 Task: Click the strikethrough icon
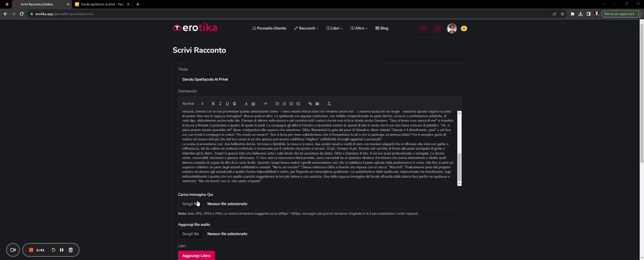coord(234,104)
